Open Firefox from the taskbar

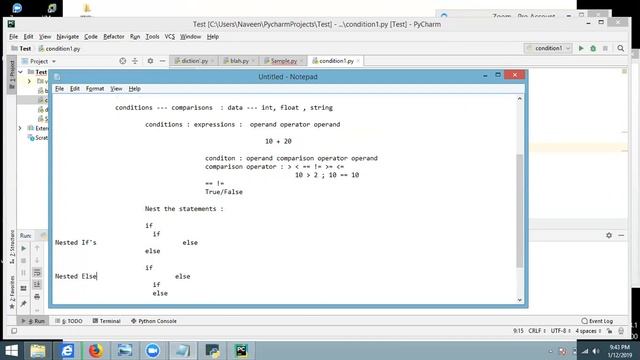[x=96, y=351]
